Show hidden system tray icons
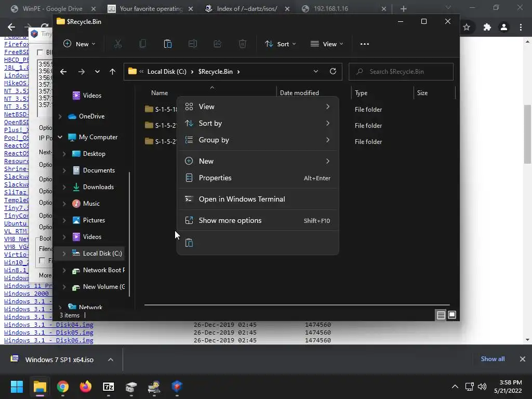Screen dimensions: 532x399 point(455,387)
